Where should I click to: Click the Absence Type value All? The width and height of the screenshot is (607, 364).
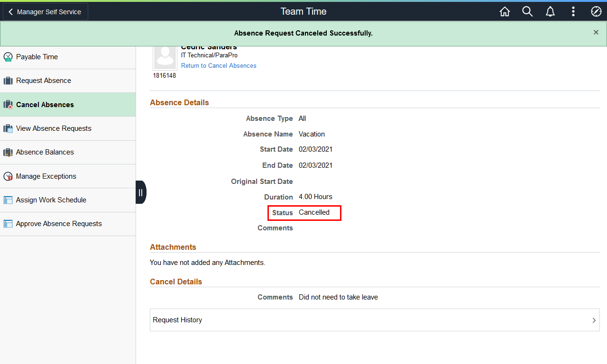(302, 118)
